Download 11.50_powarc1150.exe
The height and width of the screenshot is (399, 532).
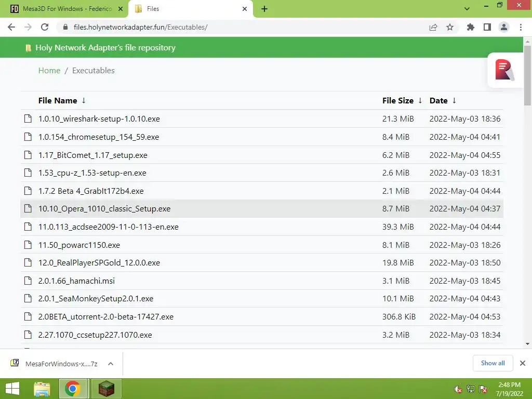[x=79, y=245]
